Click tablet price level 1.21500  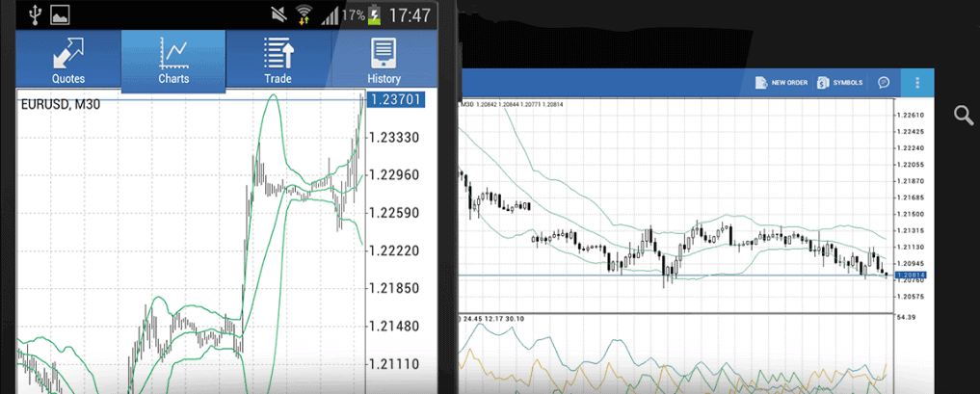click(910, 214)
